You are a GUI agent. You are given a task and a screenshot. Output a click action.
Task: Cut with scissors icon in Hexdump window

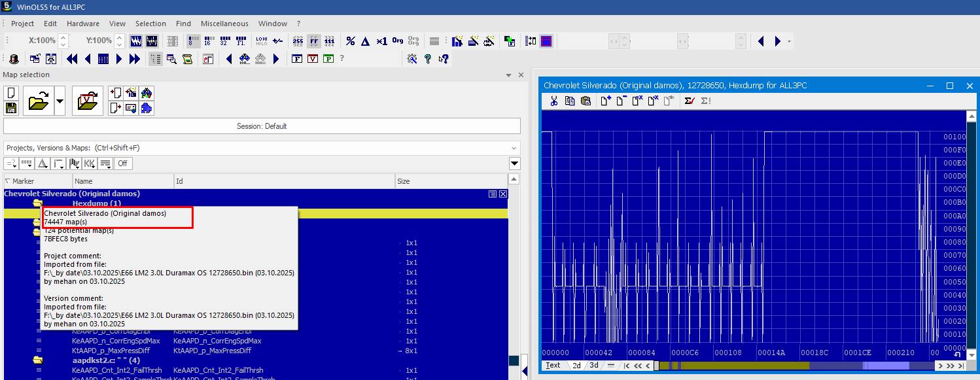pos(553,101)
